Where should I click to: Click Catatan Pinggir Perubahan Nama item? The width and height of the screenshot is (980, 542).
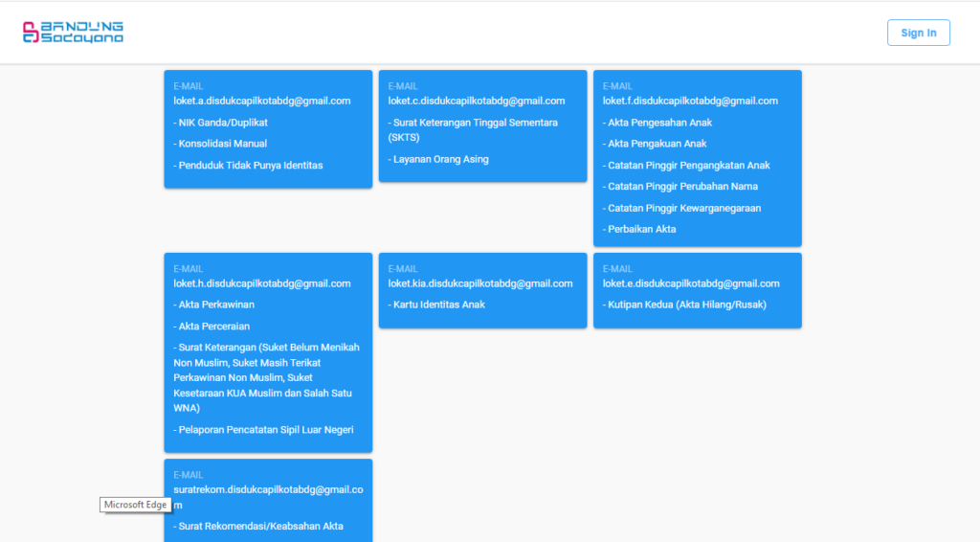(x=680, y=187)
